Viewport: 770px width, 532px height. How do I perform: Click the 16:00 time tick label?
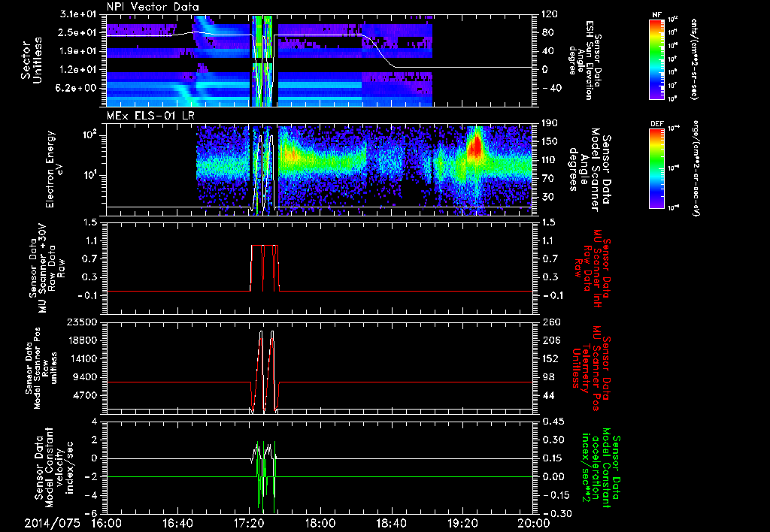pyautogui.click(x=107, y=523)
